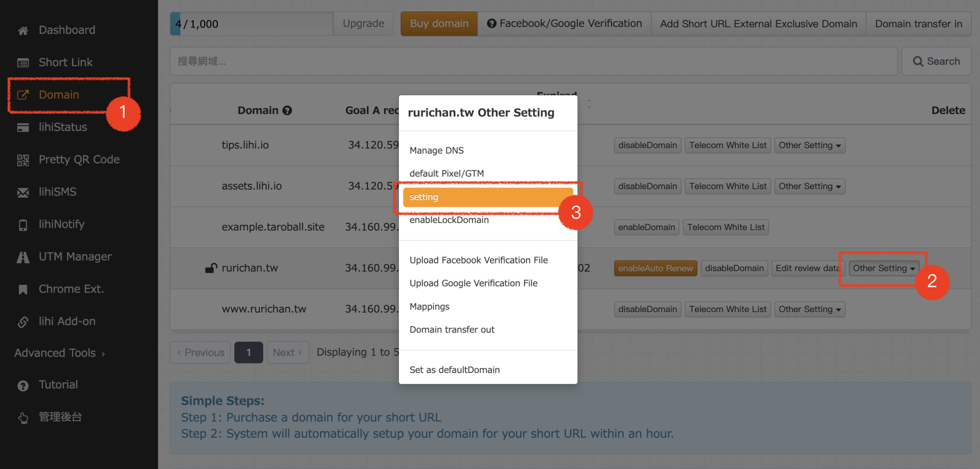Click the lihi Add-on link icon
The height and width of the screenshot is (469, 980).
23,322
